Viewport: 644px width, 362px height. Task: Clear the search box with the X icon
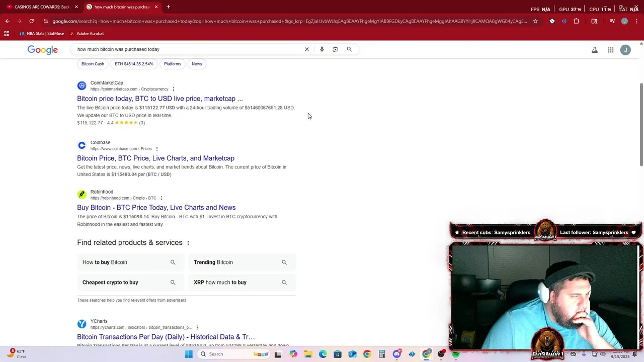click(x=307, y=49)
